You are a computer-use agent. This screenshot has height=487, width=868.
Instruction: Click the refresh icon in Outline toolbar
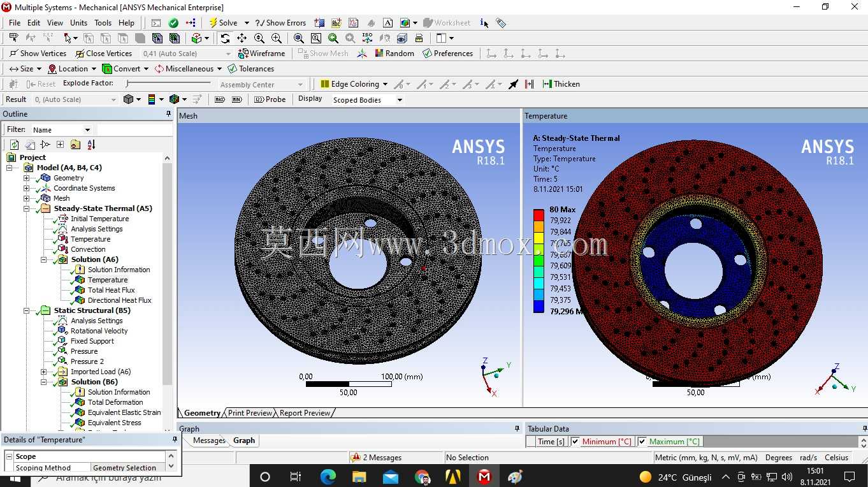[14, 145]
